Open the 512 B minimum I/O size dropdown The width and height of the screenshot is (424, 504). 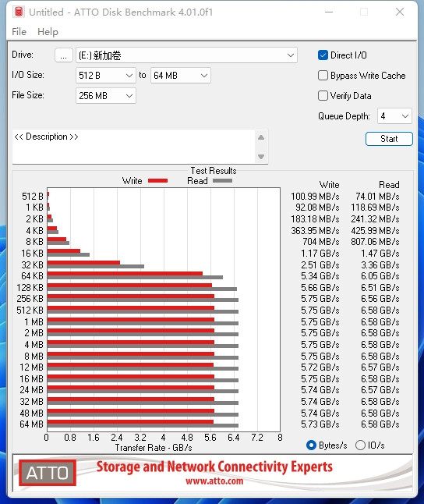(x=106, y=76)
